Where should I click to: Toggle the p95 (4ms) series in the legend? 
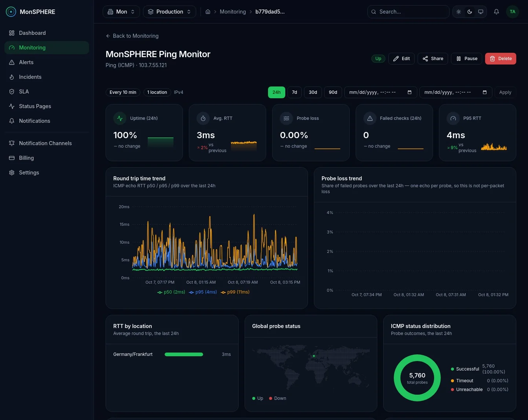[203, 292]
